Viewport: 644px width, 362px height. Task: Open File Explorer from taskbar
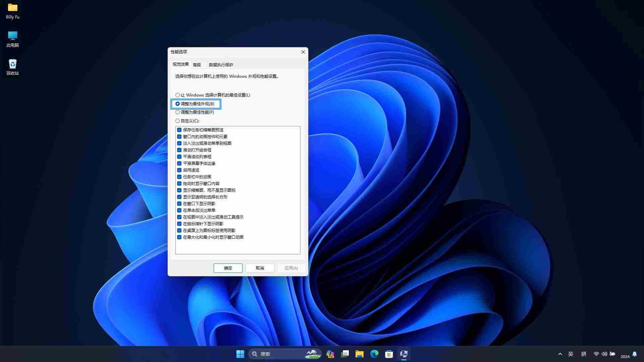point(360,354)
